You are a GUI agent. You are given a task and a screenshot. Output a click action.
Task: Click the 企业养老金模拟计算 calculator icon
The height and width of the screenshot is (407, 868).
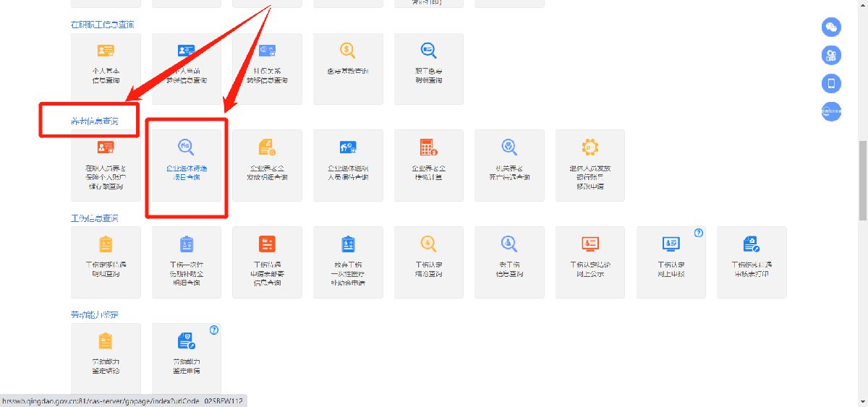(x=429, y=147)
